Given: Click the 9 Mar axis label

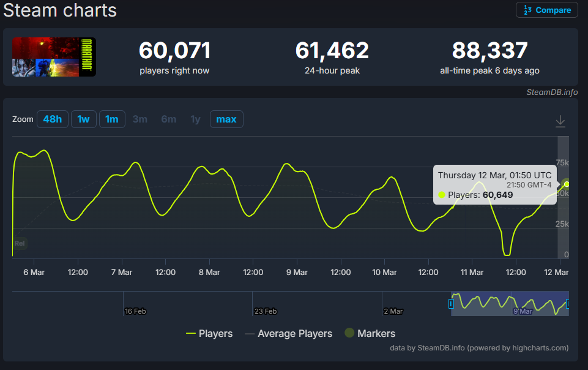Looking at the screenshot, I should 297,273.
